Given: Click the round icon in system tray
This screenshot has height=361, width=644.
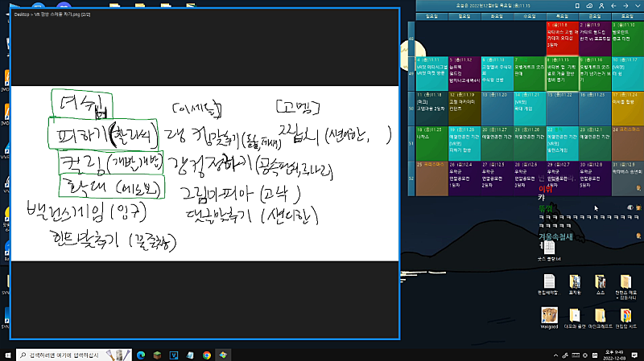Looking at the screenshot, I should coord(585,355).
